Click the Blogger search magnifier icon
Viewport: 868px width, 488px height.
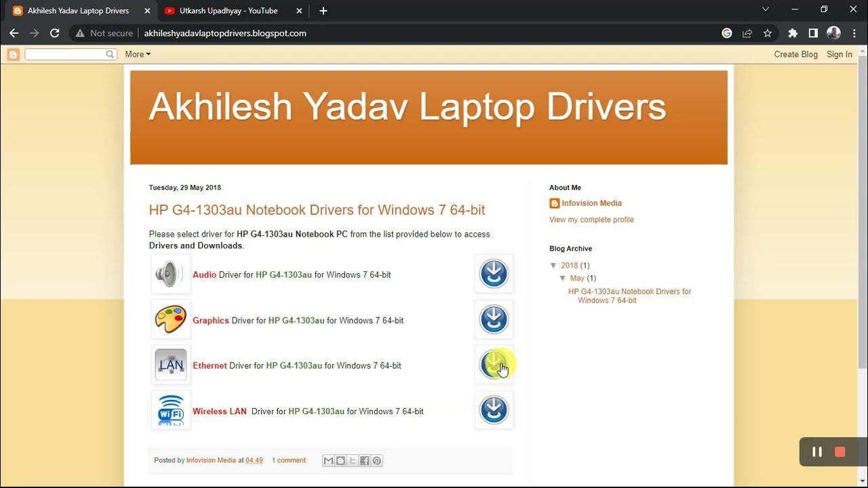pyautogui.click(x=111, y=54)
